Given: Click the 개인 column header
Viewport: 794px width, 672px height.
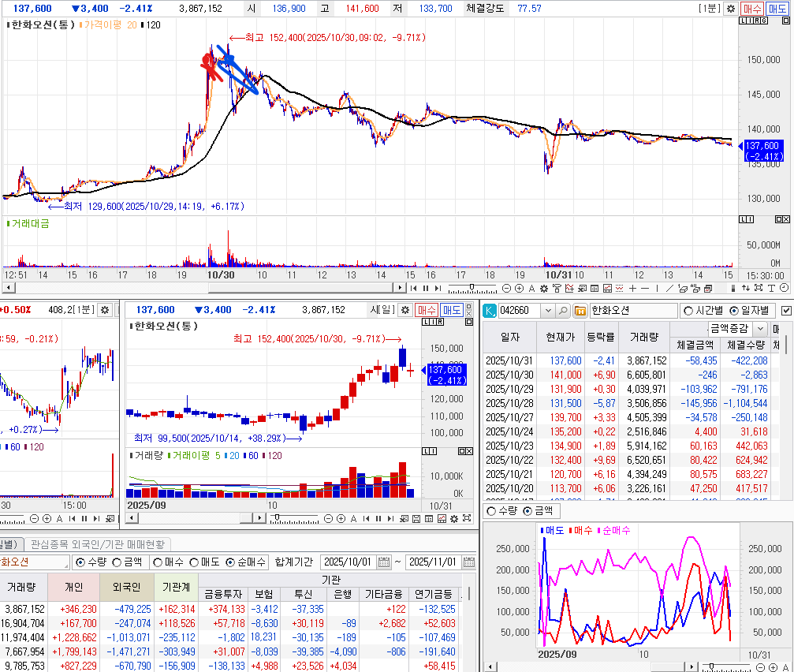Looking at the screenshot, I should [74, 587].
